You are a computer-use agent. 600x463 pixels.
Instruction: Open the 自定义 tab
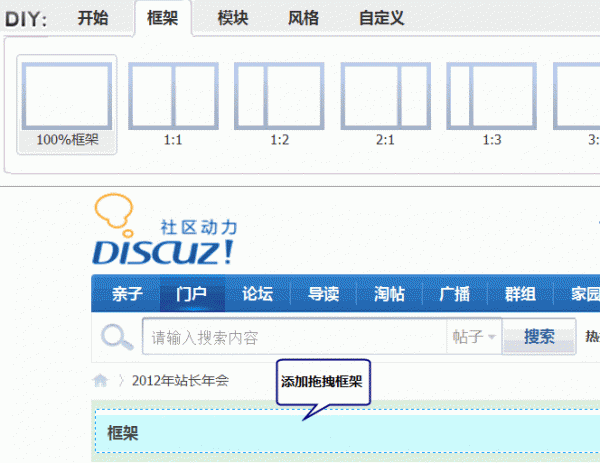(x=381, y=18)
